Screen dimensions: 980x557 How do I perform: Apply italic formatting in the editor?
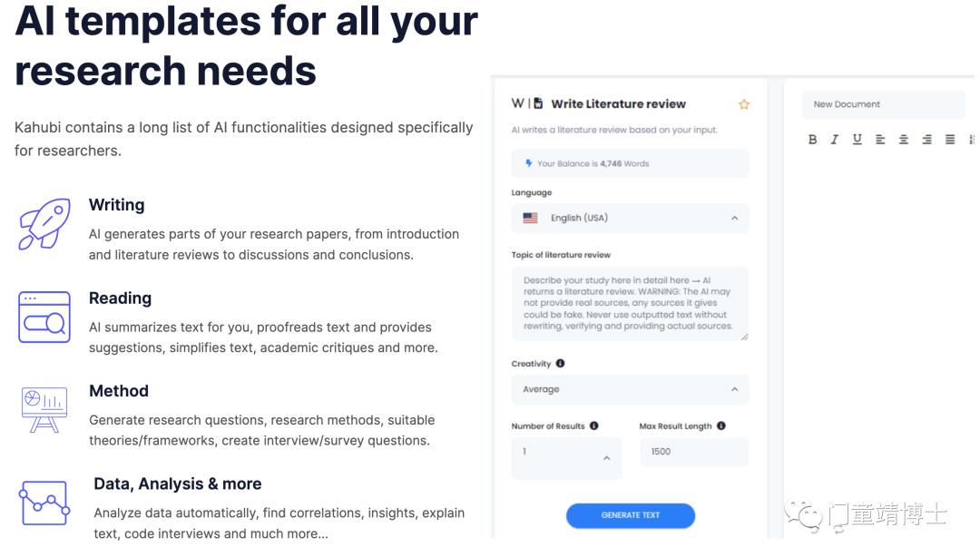tap(835, 140)
